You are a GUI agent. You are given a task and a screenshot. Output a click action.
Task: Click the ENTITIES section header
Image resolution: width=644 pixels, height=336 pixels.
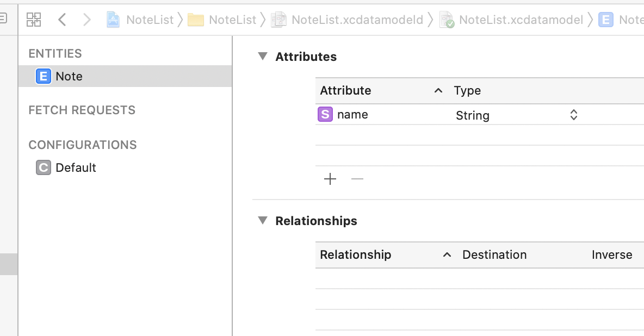pos(55,53)
